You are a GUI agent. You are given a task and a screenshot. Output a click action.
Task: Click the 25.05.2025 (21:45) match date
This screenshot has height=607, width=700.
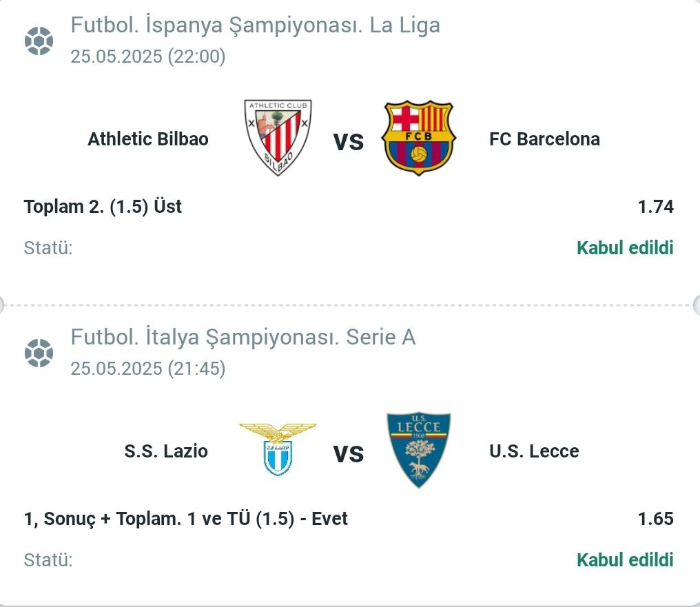[148, 369]
